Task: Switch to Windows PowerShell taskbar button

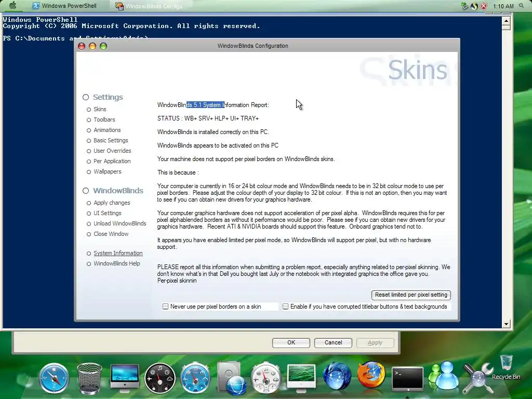Action: [x=64, y=6]
